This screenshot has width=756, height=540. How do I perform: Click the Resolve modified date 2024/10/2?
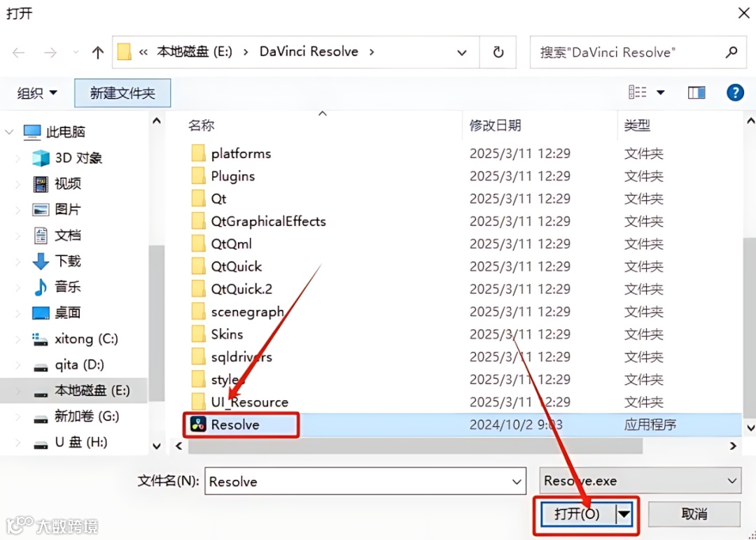(x=516, y=425)
